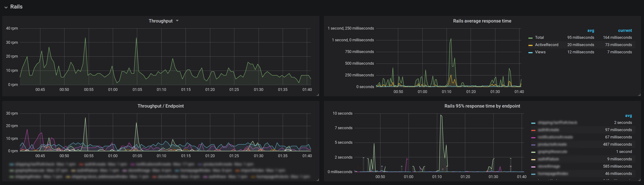Click ActiveRecord's avg value 20 milliseconds
This screenshot has height=185, width=644.
click(581, 45)
